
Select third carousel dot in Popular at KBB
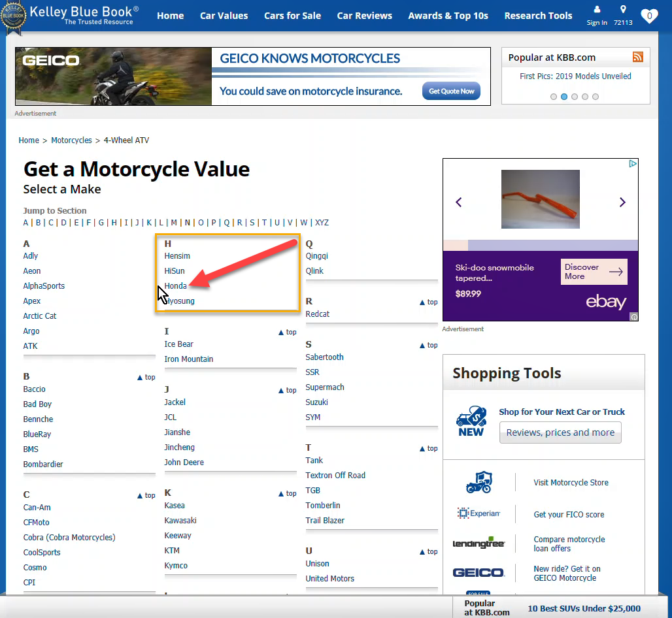(575, 97)
